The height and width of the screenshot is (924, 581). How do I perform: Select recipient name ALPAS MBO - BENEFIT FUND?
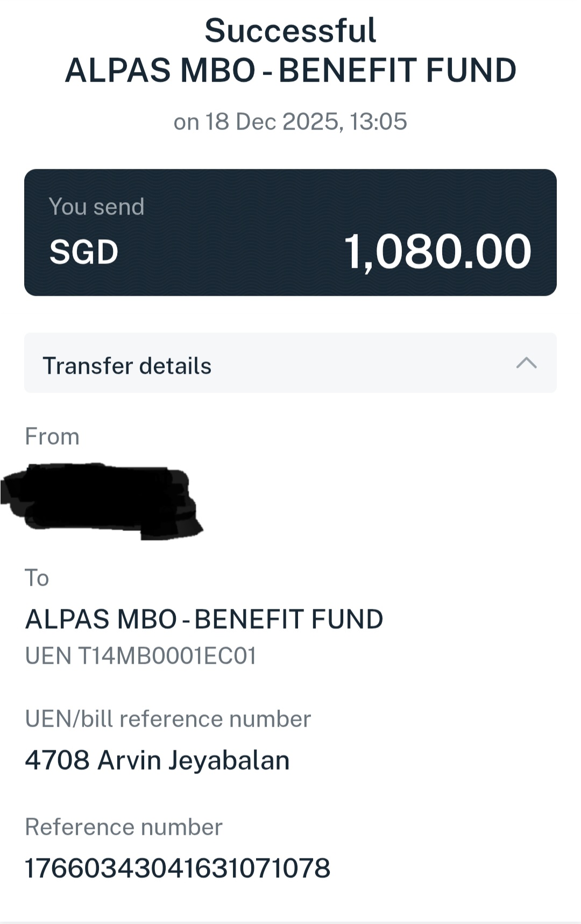coord(204,619)
